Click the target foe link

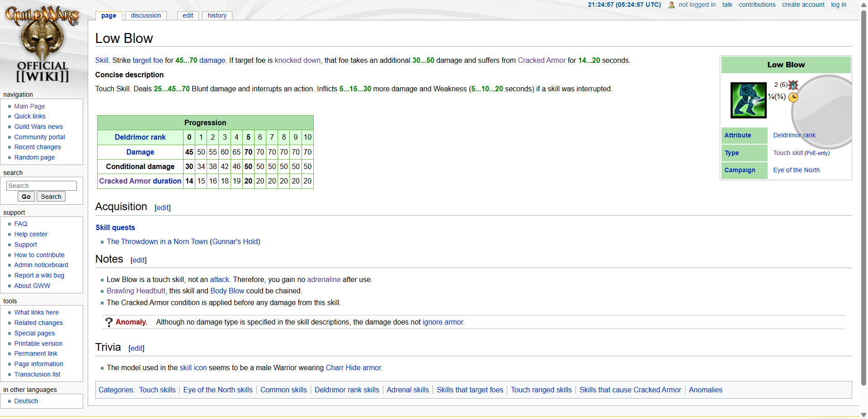coord(148,60)
